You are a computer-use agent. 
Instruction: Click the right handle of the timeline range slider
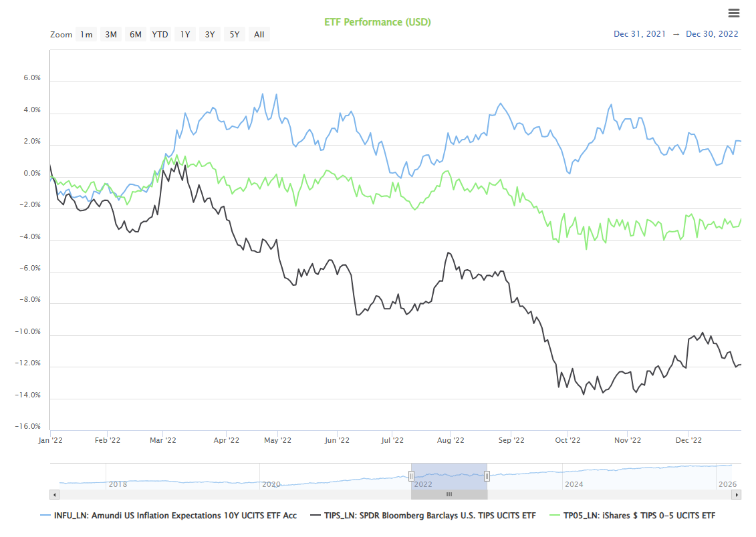coord(487,476)
